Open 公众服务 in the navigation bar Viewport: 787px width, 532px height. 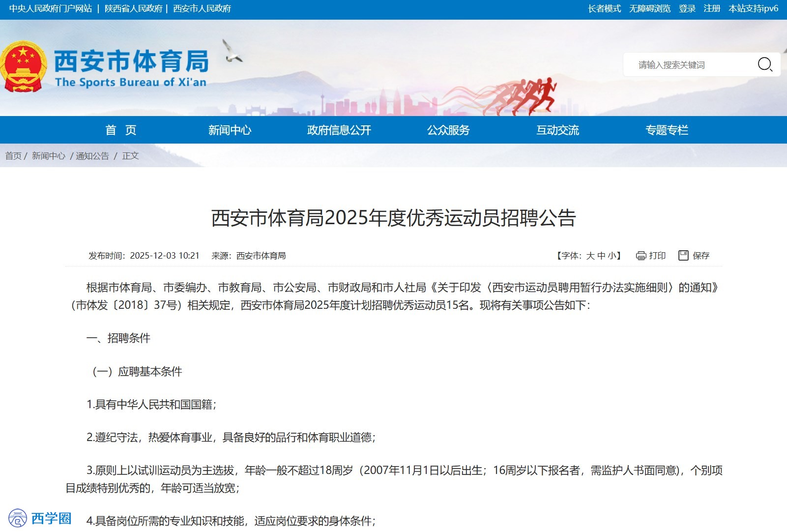448,130
